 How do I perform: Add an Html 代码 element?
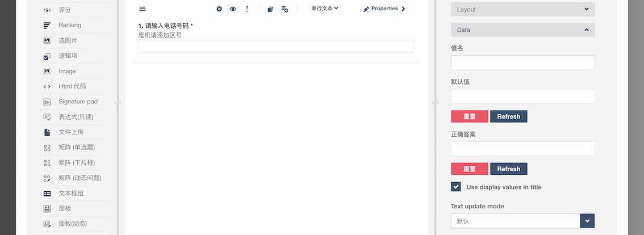click(x=75, y=86)
